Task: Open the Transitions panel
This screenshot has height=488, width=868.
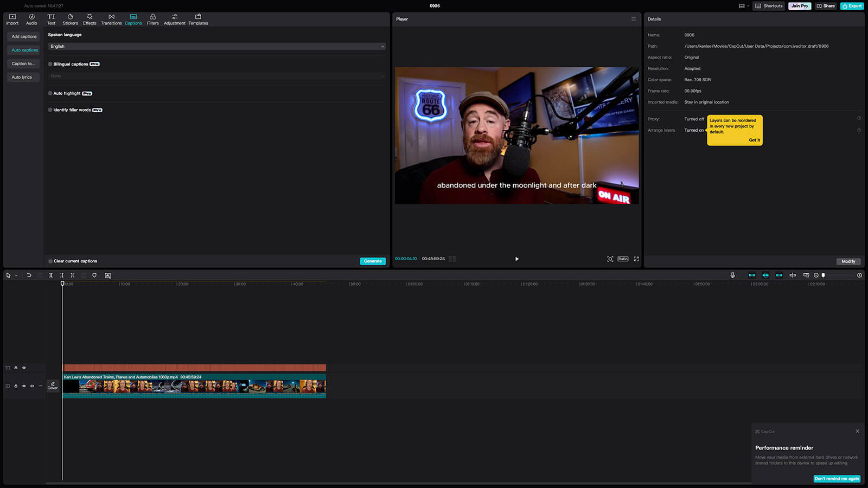Action: (x=111, y=19)
